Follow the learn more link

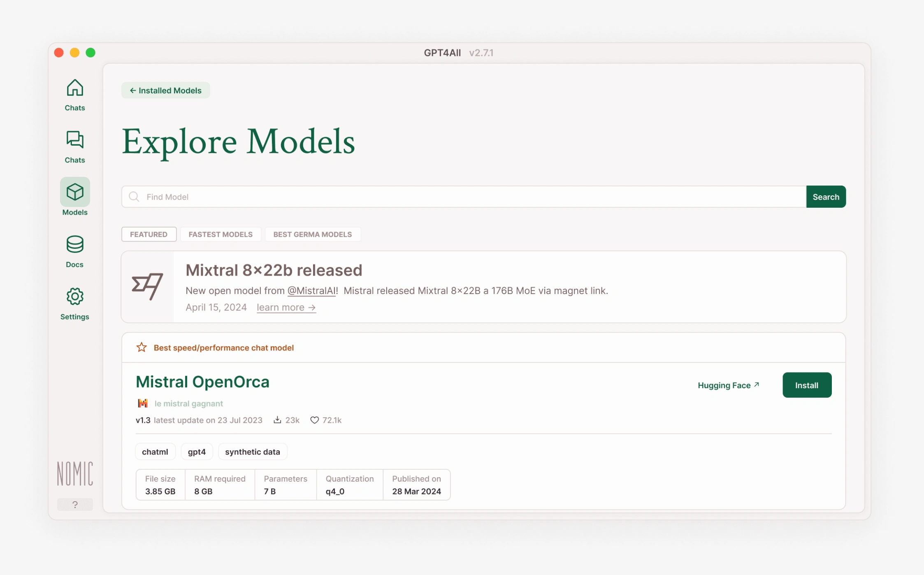(286, 308)
